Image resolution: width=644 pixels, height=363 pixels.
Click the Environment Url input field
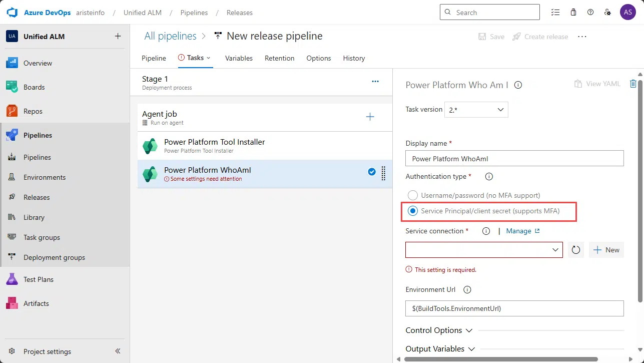514,308
